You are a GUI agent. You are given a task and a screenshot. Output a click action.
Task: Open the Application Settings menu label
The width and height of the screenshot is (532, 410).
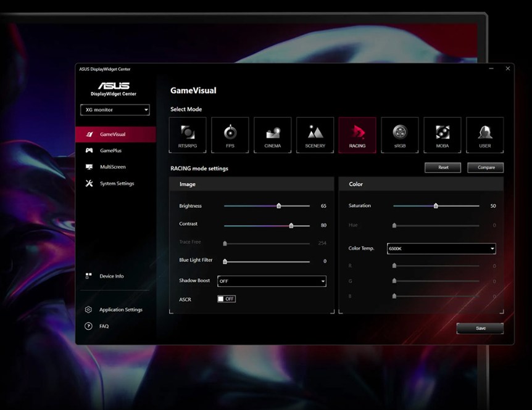(x=121, y=310)
